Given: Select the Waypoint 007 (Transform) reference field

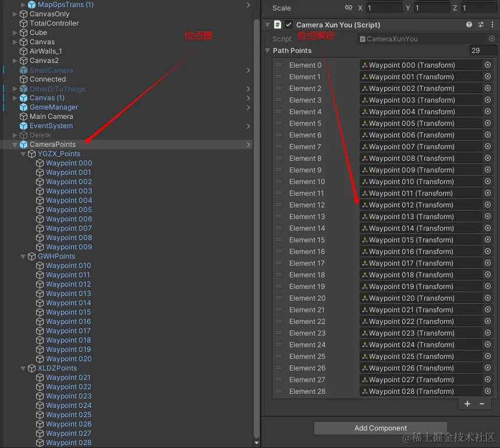Looking at the screenshot, I should click(x=421, y=146).
